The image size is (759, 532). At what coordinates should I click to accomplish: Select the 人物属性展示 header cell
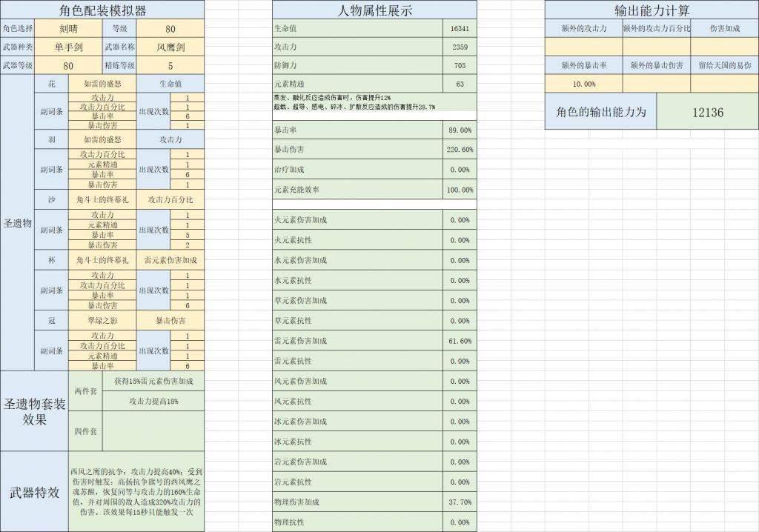pyautogui.click(x=374, y=10)
